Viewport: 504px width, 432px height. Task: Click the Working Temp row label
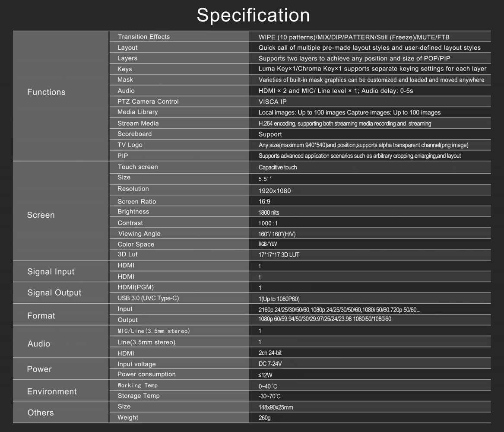tap(139, 385)
